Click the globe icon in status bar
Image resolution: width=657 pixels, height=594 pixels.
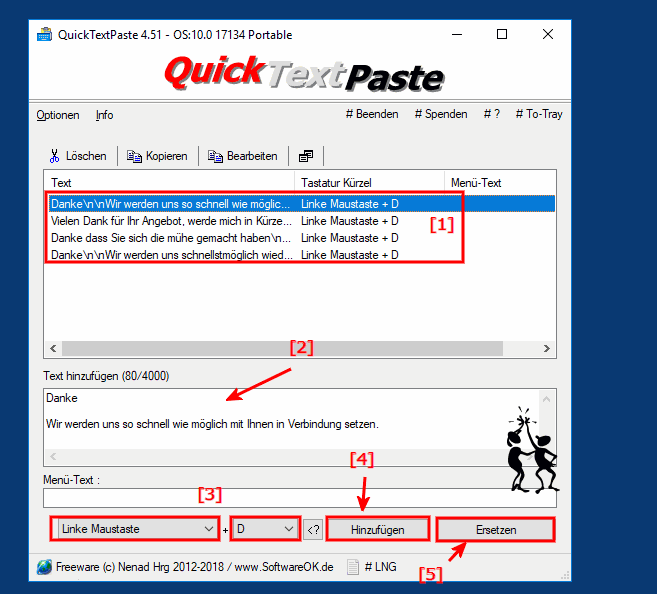click(44, 567)
